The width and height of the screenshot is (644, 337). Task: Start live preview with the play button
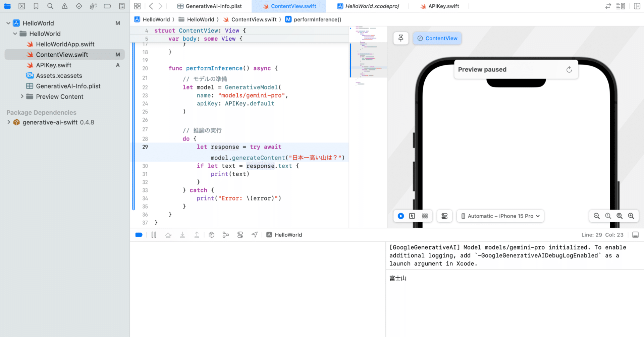400,216
